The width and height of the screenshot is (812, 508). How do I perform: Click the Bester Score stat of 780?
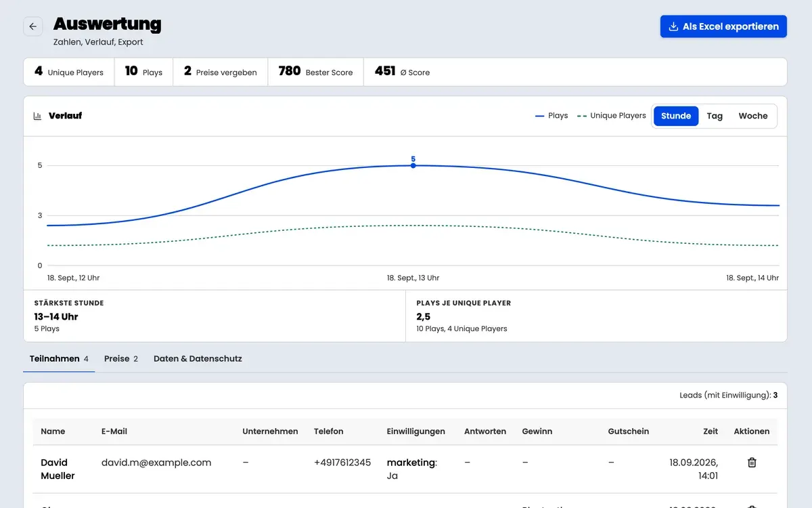click(x=316, y=72)
